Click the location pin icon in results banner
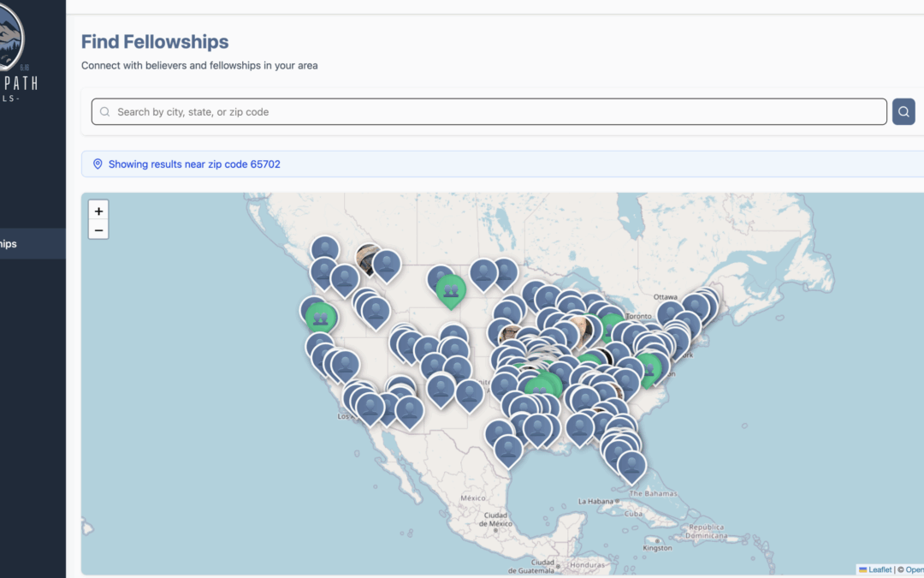The image size is (924, 578). pos(98,164)
